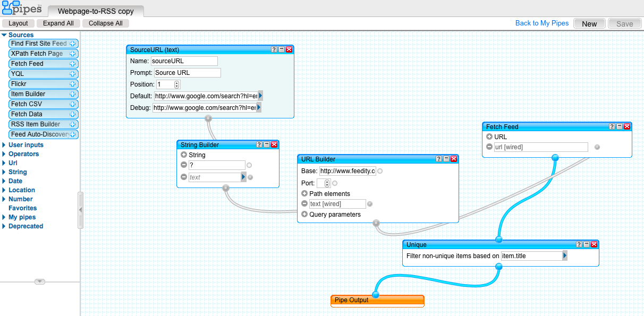The width and height of the screenshot is (644, 316).
Task: Click the '?' text field in String Builder
Action: click(217, 165)
